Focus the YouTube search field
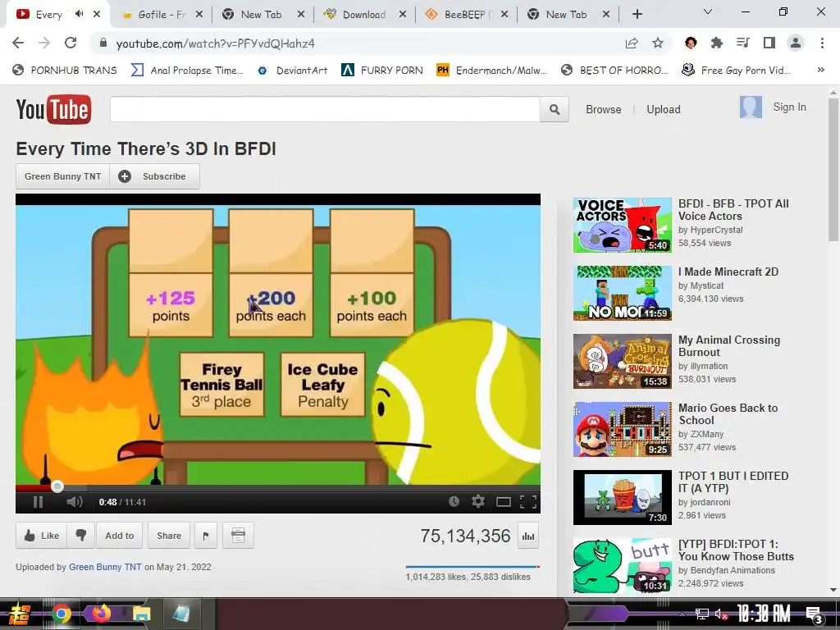 [325, 109]
